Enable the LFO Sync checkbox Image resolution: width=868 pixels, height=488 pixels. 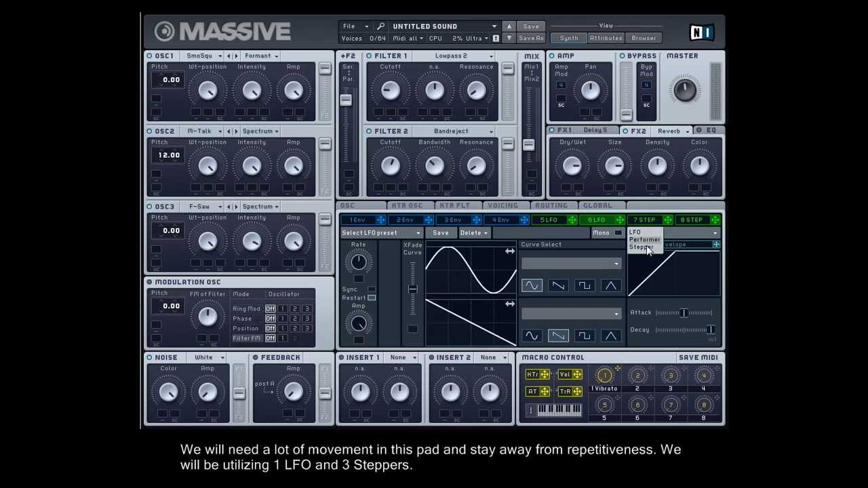point(372,289)
